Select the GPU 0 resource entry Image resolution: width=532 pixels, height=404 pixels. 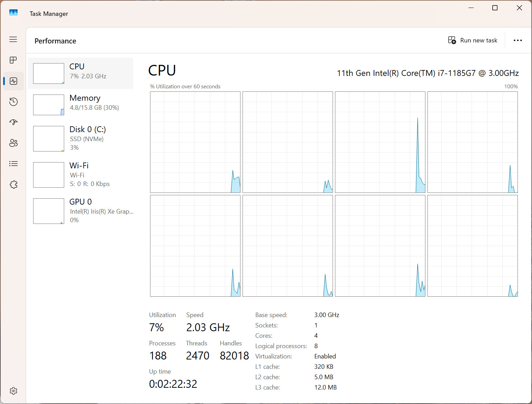[x=80, y=211]
